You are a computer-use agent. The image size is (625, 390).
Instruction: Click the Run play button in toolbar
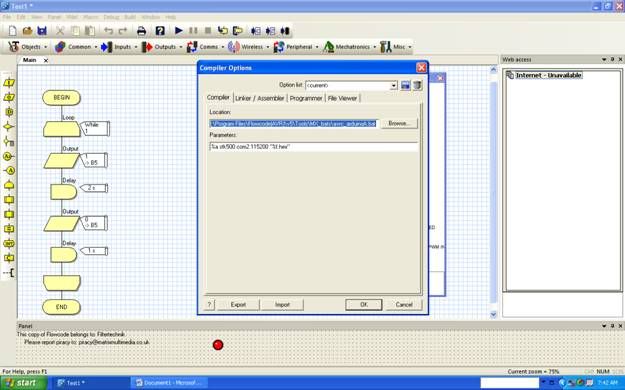tap(179, 31)
